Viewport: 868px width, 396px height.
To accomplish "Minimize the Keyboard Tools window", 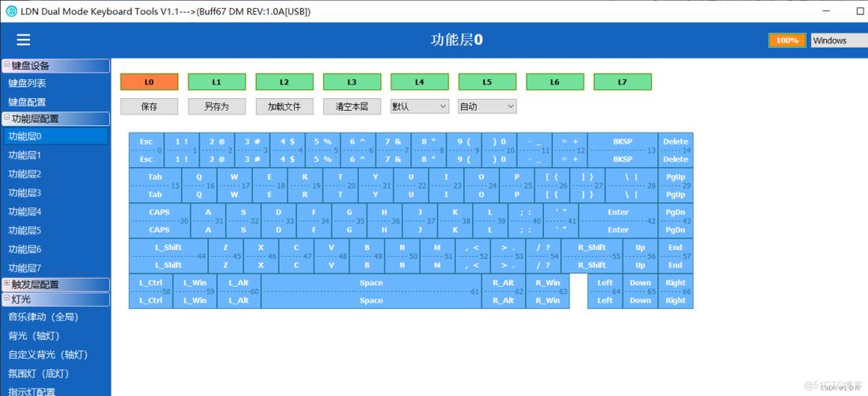I will [x=826, y=11].
